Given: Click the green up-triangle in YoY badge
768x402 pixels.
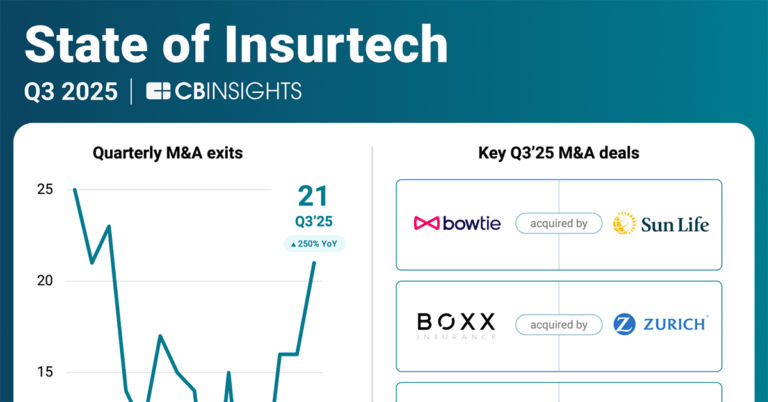Looking at the screenshot, I should click(x=293, y=244).
